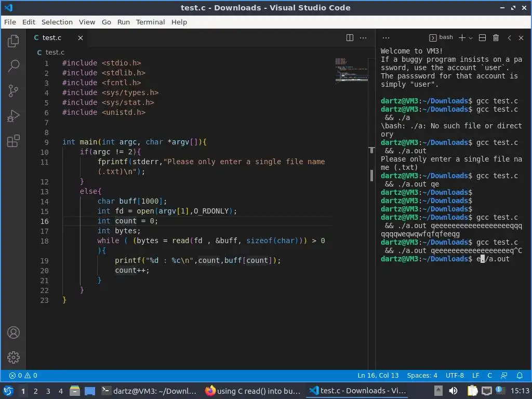Open the taskbar start menu icon
Image resolution: width=532 pixels, height=399 pixels.
click(8, 391)
